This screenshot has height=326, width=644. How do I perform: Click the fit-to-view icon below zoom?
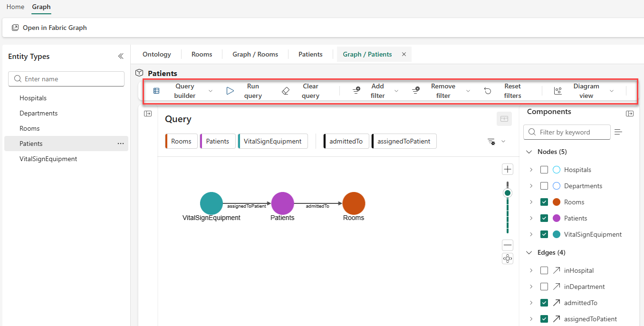coord(508,259)
